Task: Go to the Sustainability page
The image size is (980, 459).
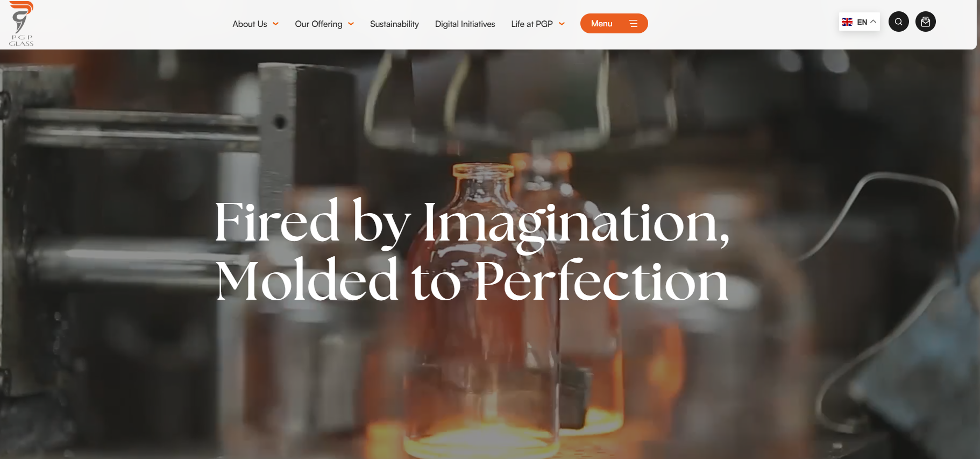Action: (394, 24)
